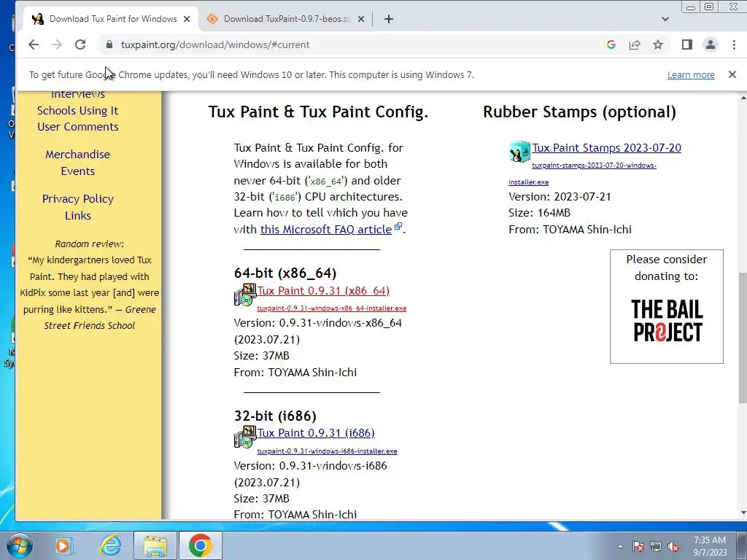747x560 pixels.
Task: Select the '32-bit (i686)' heading text
Action: click(275, 416)
